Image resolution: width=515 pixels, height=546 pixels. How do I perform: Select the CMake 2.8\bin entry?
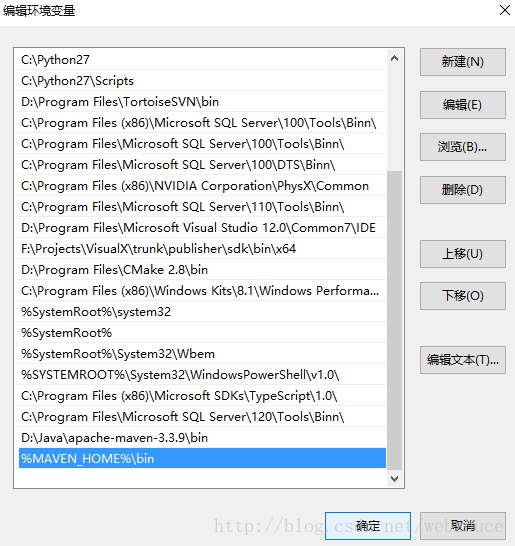pyautogui.click(x=201, y=270)
